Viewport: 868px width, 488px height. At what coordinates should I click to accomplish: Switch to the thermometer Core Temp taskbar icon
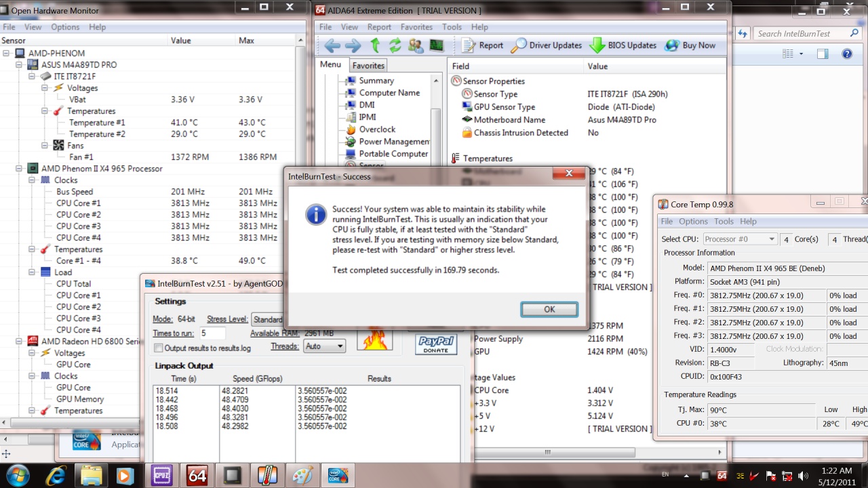click(267, 474)
